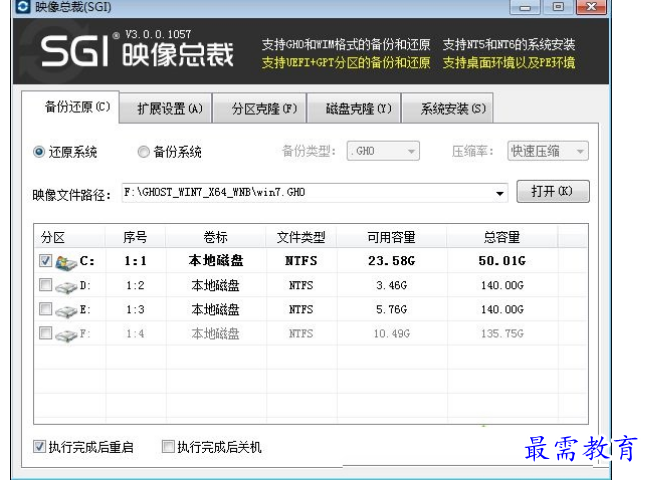
Task: Click the 5.76G free space cell
Action: coord(391,309)
